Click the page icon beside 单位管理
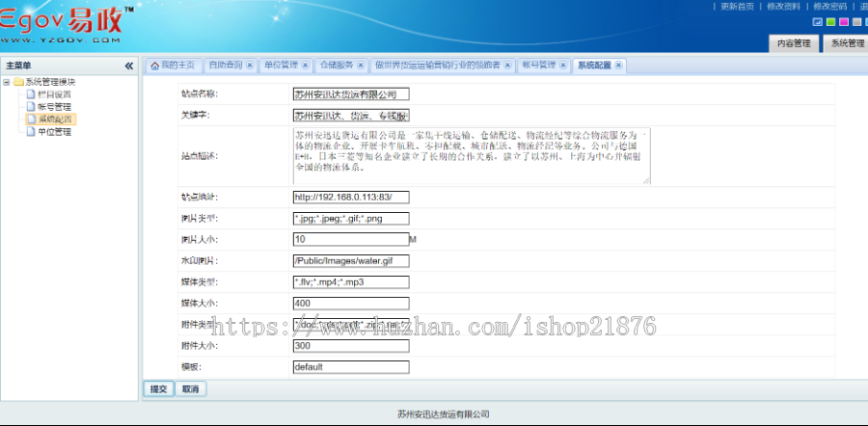The height and width of the screenshot is (426, 868). pyautogui.click(x=31, y=132)
